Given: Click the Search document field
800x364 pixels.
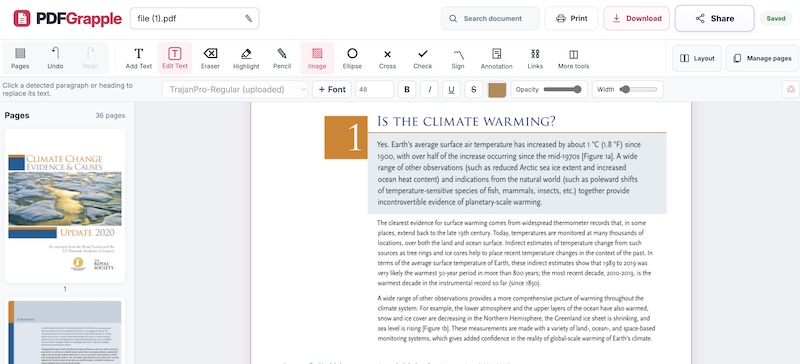Looking at the screenshot, I should pos(490,18).
